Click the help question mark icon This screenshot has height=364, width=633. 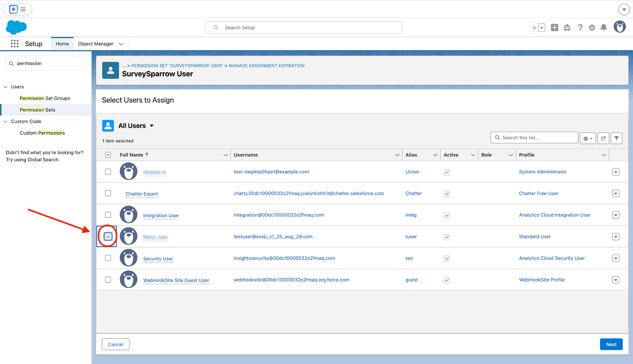pyautogui.click(x=580, y=27)
